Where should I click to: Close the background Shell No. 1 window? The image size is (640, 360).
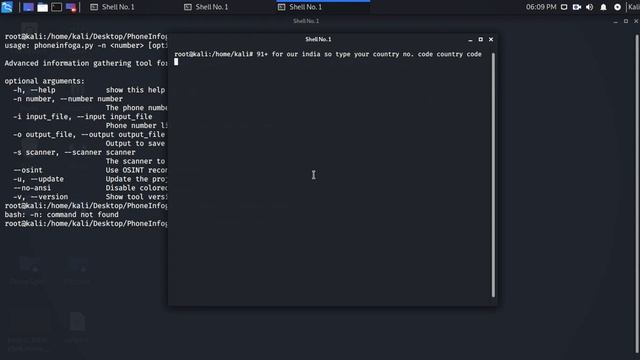pyautogui.click(x=636, y=21)
